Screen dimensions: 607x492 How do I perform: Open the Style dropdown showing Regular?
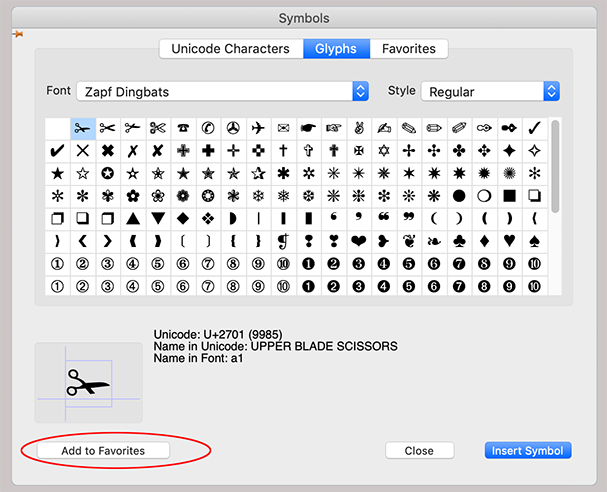pyautogui.click(x=489, y=91)
